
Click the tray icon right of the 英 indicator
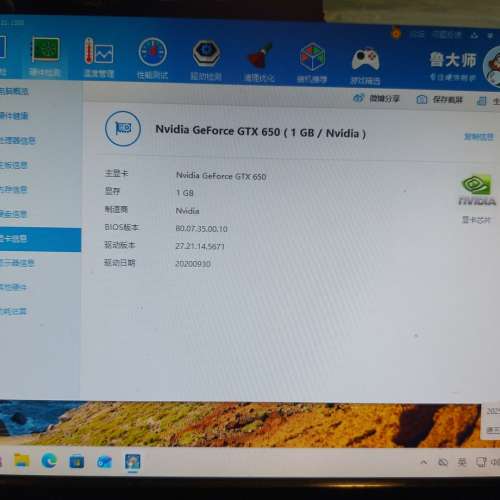click(x=481, y=462)
